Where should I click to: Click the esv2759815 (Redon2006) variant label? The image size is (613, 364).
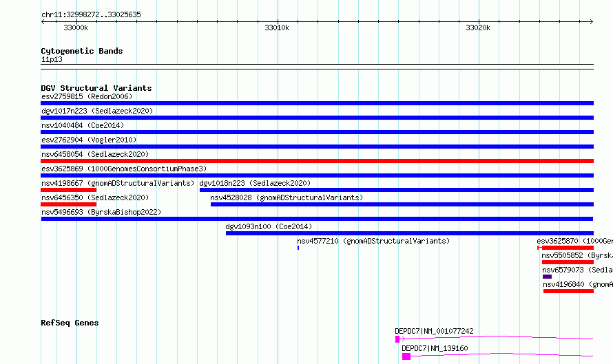(x=87, y=96)
